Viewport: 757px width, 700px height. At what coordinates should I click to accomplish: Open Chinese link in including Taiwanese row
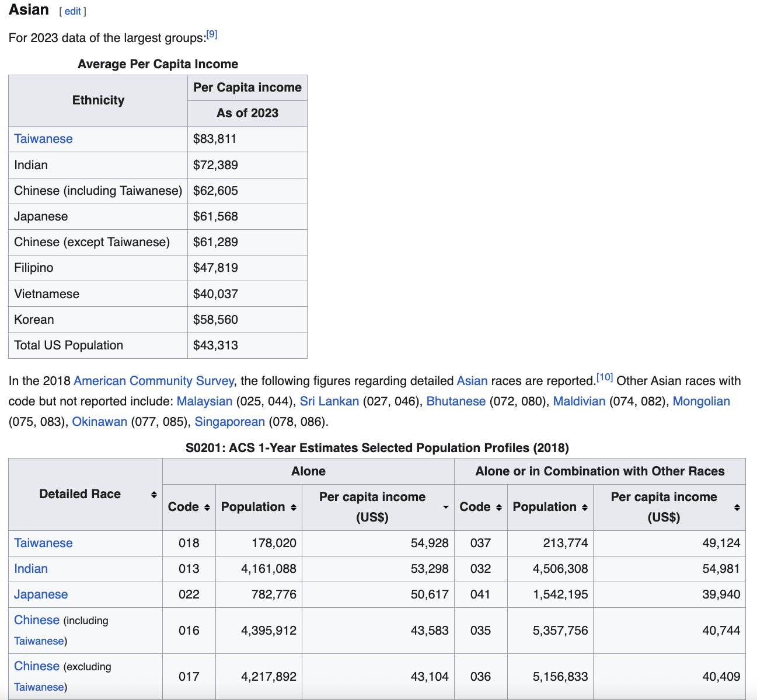[37, 620]
